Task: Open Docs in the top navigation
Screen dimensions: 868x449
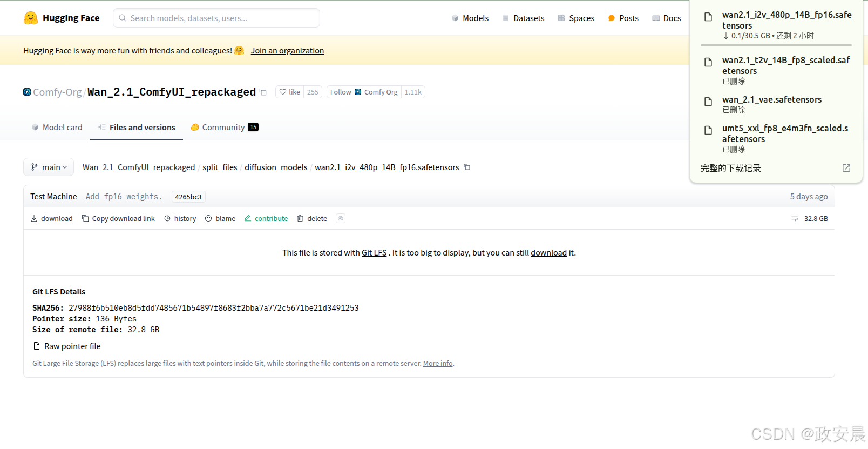Action: 667,18
